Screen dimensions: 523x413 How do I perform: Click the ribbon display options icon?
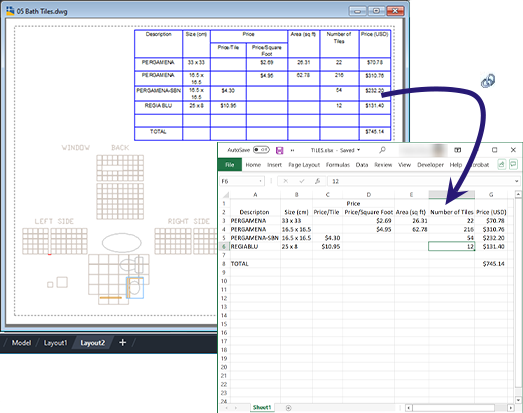tap(458, 150)
